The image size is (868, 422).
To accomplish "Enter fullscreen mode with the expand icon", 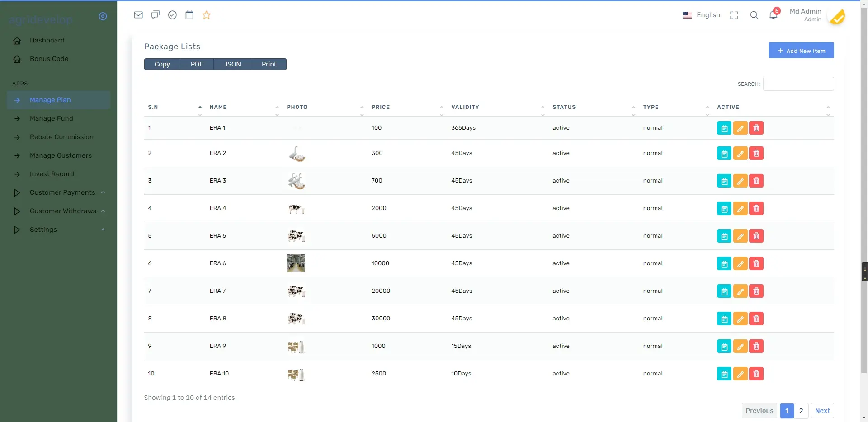I will pyautogui.click(x=734, y=15).
